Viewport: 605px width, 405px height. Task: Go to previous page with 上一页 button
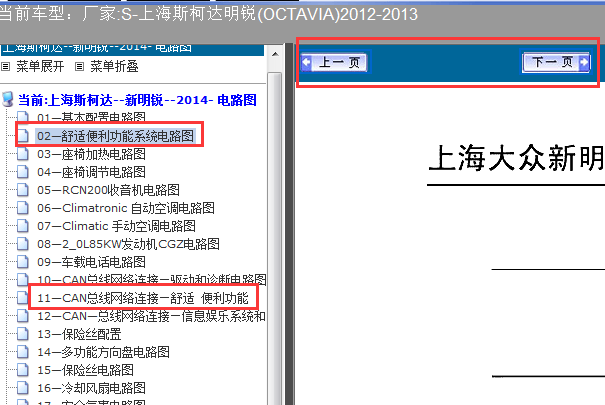[x=334, y=62]
